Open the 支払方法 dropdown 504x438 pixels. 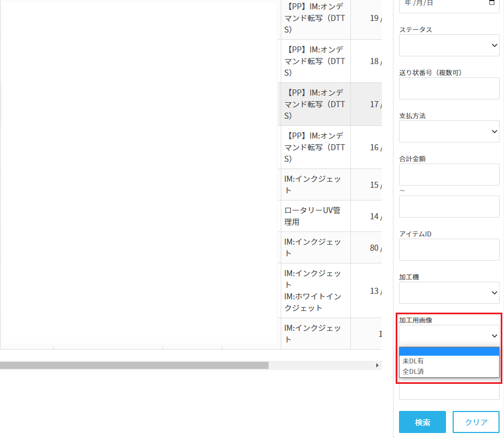[449, 131]
